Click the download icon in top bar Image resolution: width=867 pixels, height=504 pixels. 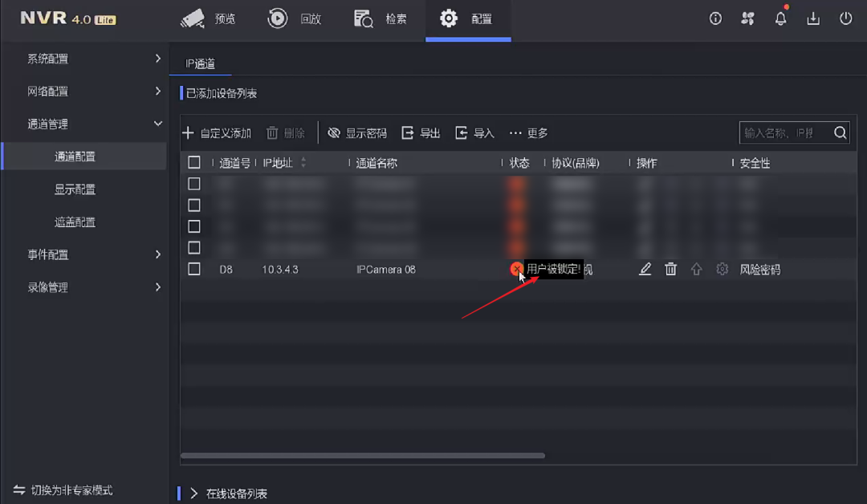812,18
